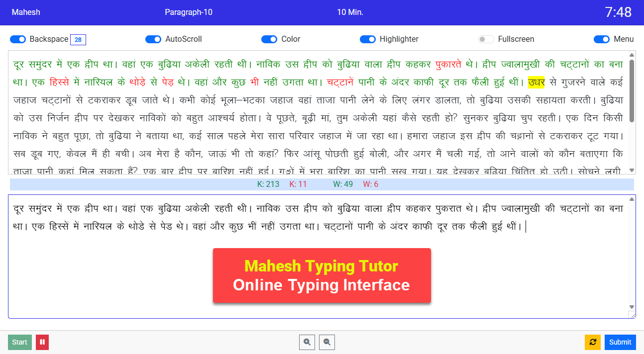Viewport: 644px width, 354px height.
Task: Click the down arrow of paragraph scrollbar
Action: [x=632, y=170]
